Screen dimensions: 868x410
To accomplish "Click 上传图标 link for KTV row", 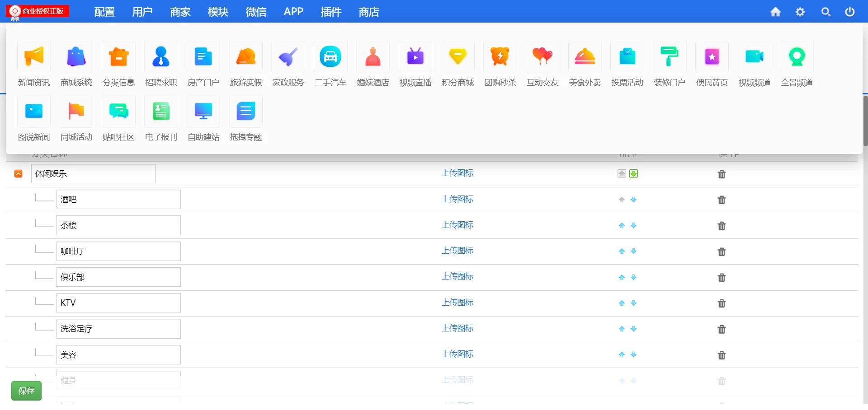I will point(457,303).
